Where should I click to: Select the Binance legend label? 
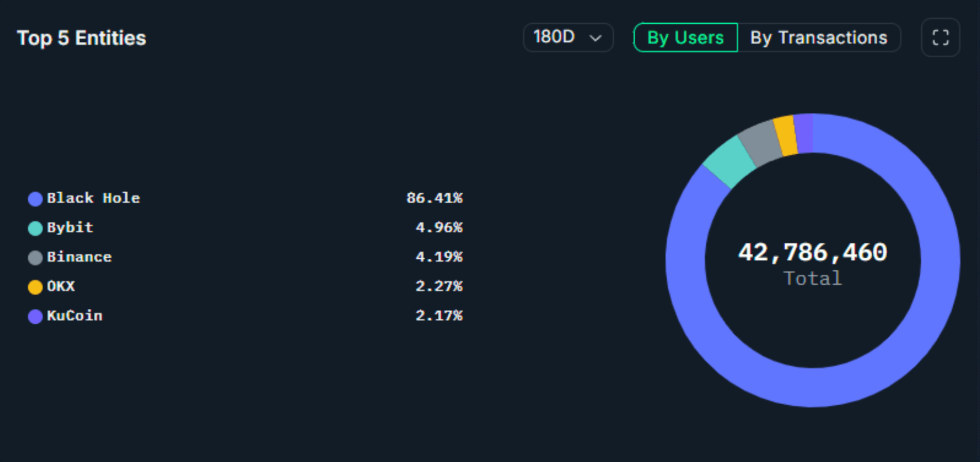click(79, 257)
